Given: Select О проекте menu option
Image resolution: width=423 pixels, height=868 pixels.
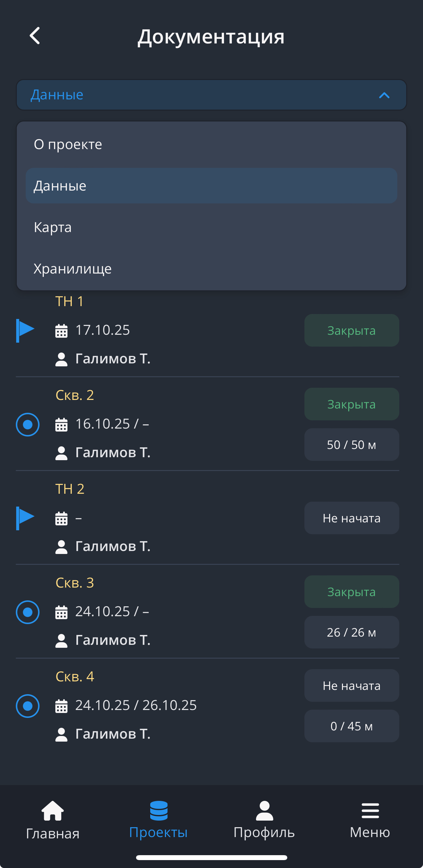Looking at the screenshot, I should (x=68, y=144).
